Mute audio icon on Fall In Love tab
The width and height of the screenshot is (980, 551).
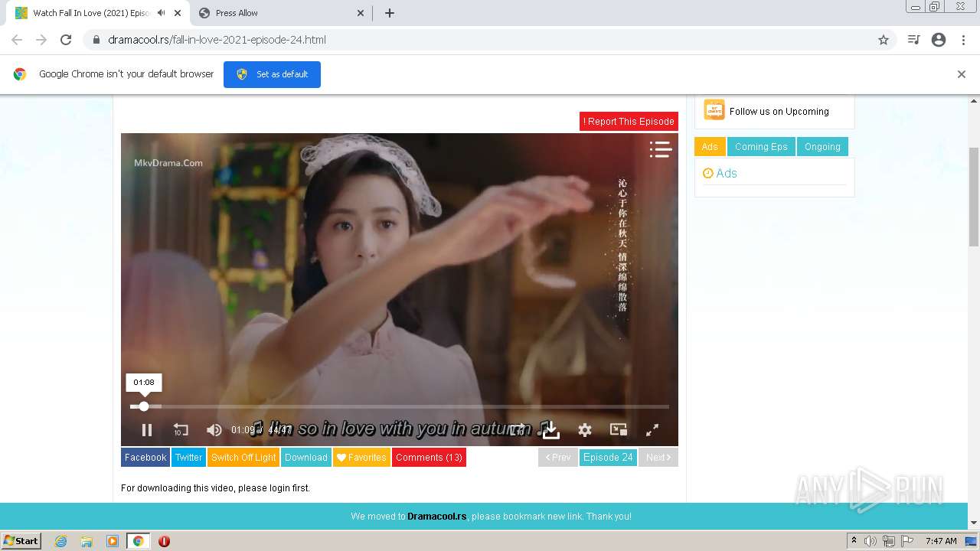coord(161,13)
